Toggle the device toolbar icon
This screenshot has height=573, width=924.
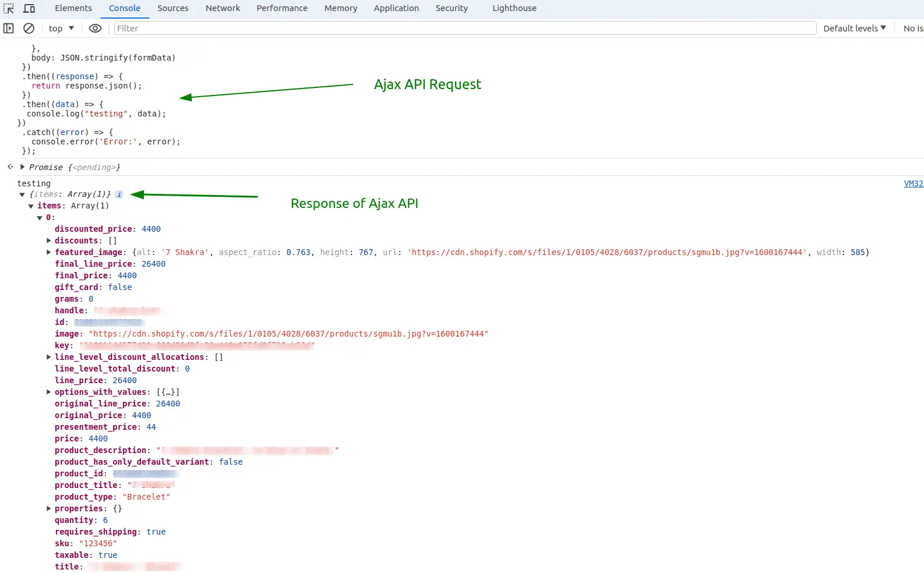pyautogui.click(x=29, y=9)
